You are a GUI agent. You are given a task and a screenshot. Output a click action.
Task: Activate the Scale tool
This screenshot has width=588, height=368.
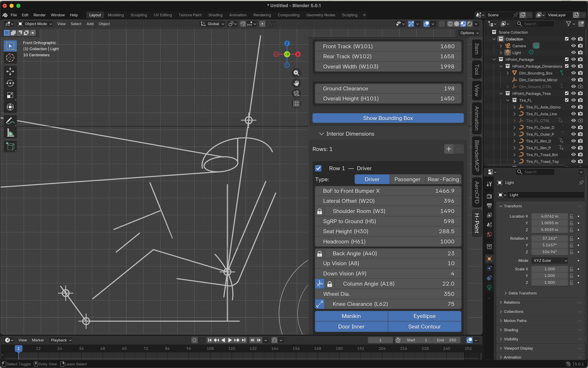tap(10, 95)
